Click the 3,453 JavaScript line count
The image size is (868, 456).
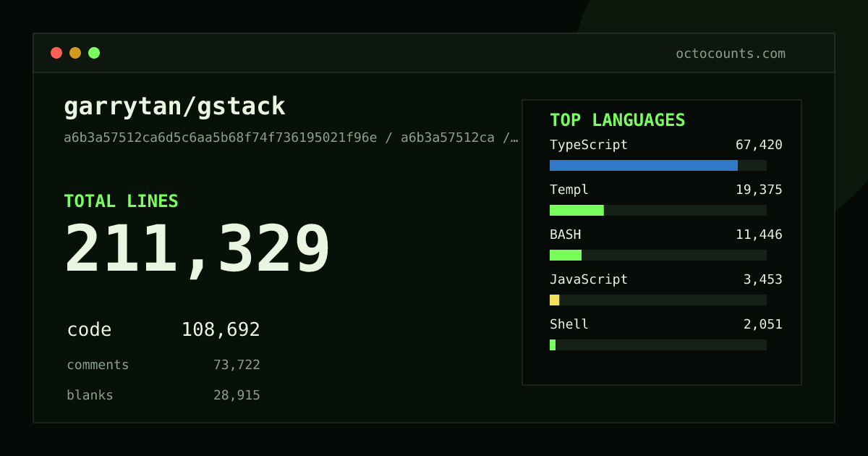763,279
